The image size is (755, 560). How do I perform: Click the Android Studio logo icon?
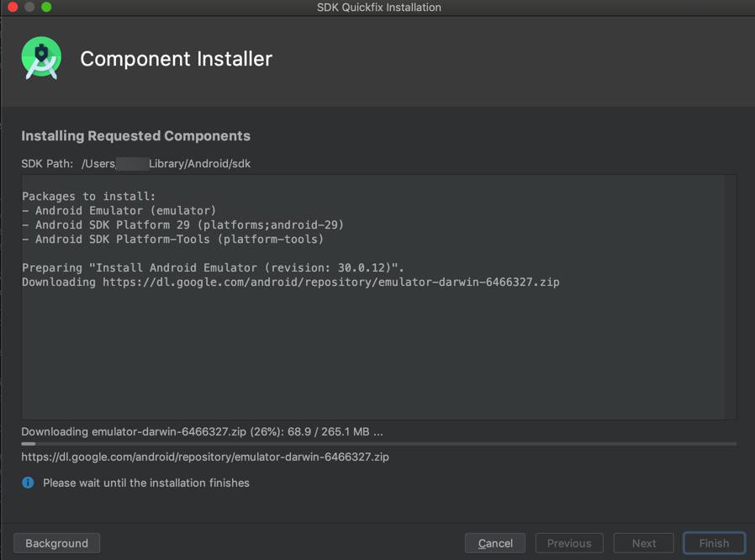click(x=41, y=58)
